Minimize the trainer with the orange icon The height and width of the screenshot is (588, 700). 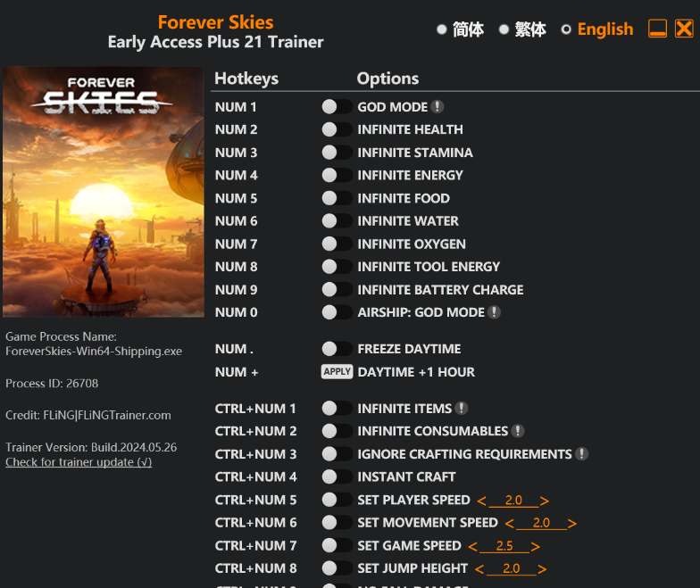(658, 29)
